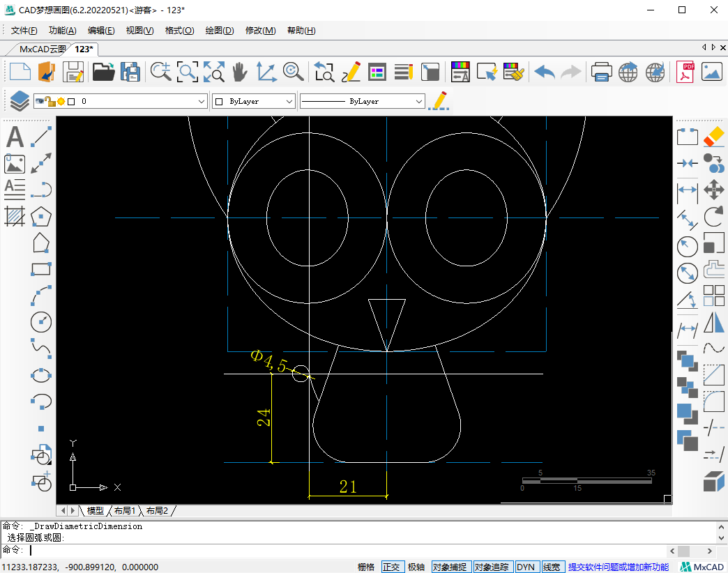This screenshot has width=728, height=573.
Task: Open the 帮助(H) menu
Action: click(x=301, y=31)
